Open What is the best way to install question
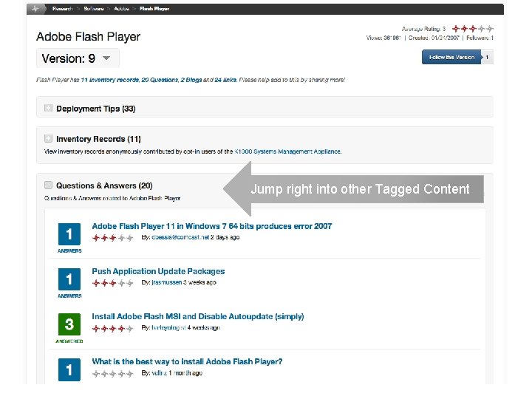This screenshot has height=399, width=532. pyautogui.click(x=187, y=361)
